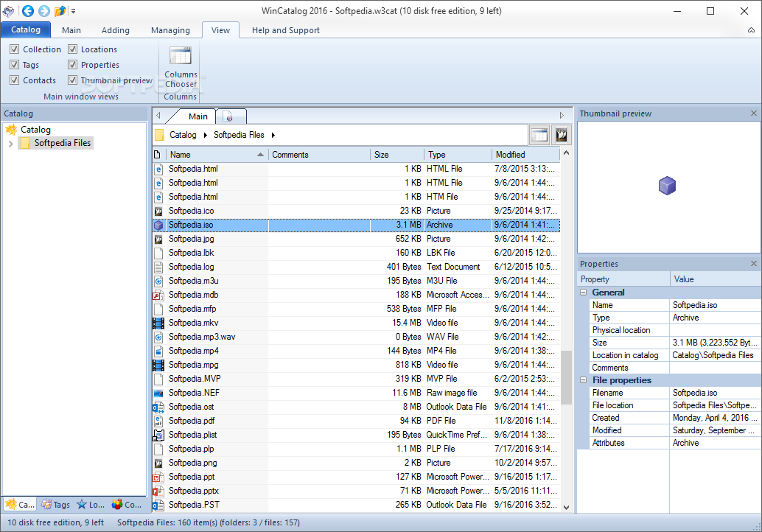Click the icon of Softpedia.ost file
The height and width of the screenshot is (532, 762).
(158, 407)
